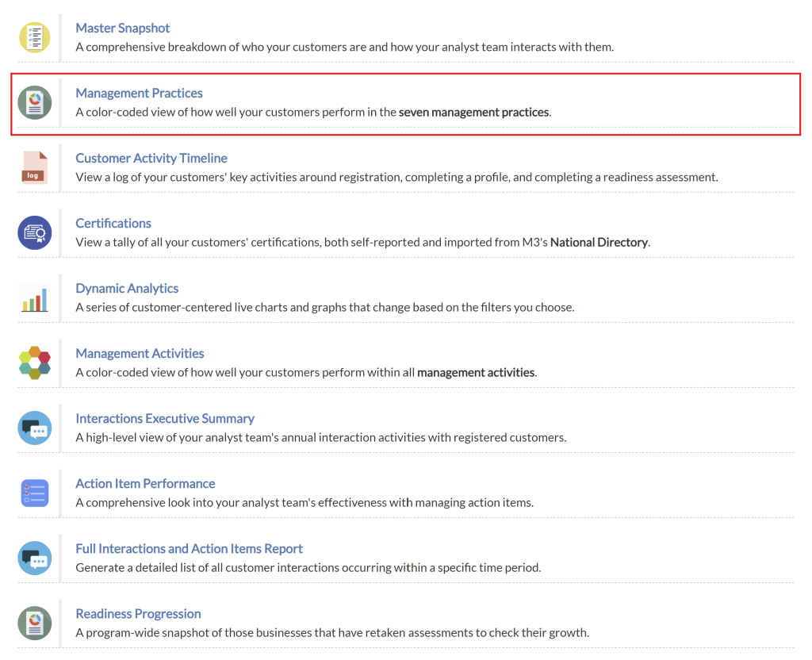View the Action Item Performance report
The image size is (812, 660).
(145, 483)
